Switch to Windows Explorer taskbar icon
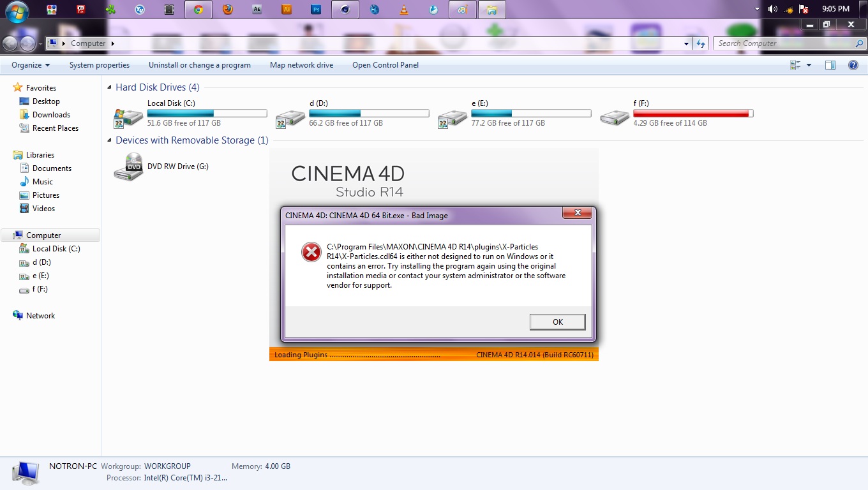 coord(492,10)
